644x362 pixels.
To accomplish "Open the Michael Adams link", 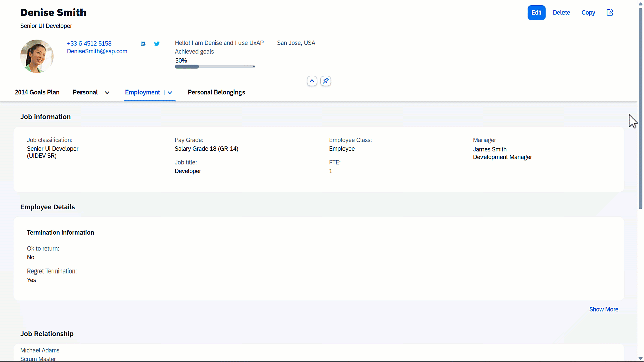I will pos(40,350).
